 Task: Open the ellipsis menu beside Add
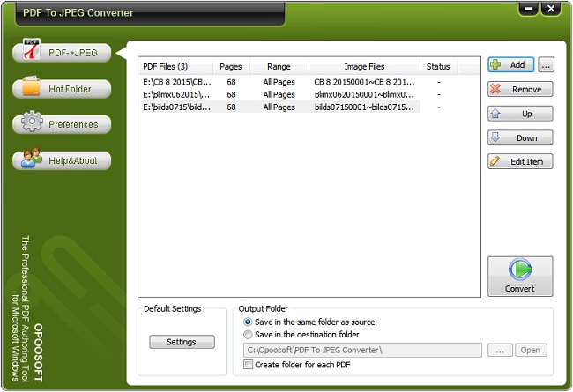[x=546, y=65]
